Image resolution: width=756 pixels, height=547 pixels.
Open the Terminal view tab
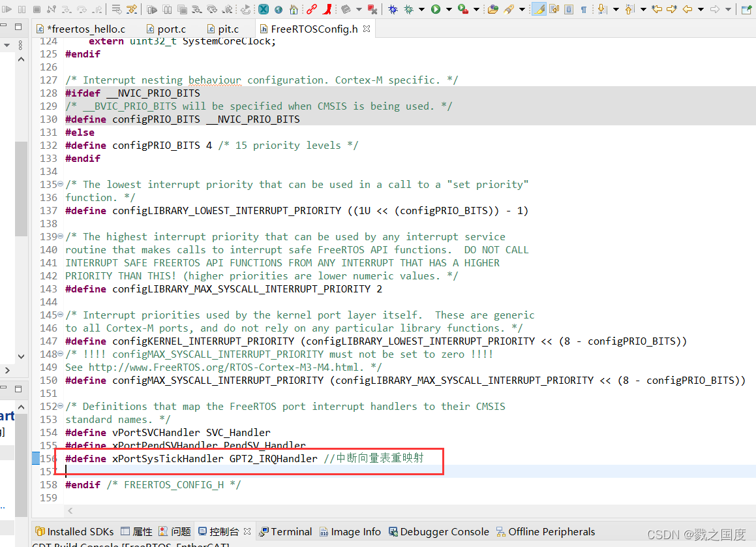(x=286, y=531)
